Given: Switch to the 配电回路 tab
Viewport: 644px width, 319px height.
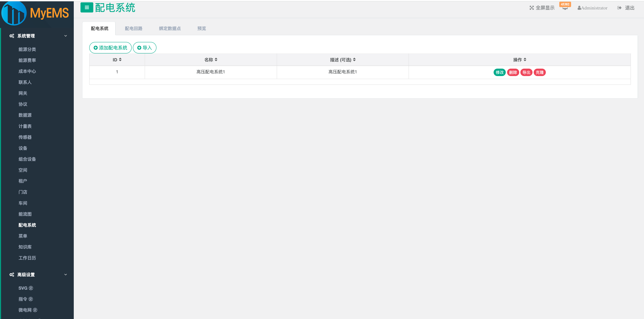Looking at the screenshot, I should pos(134,28).
